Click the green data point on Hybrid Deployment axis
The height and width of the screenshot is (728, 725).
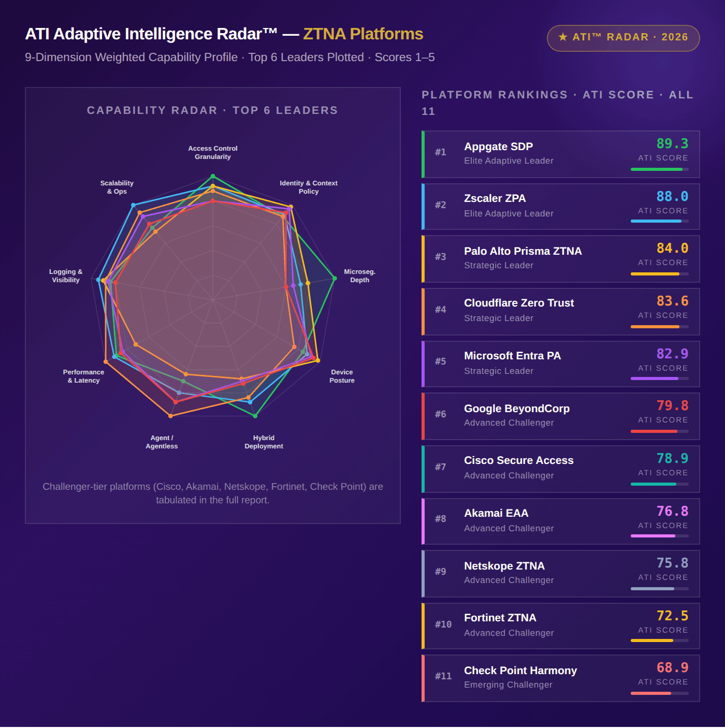tap(255, 416)
